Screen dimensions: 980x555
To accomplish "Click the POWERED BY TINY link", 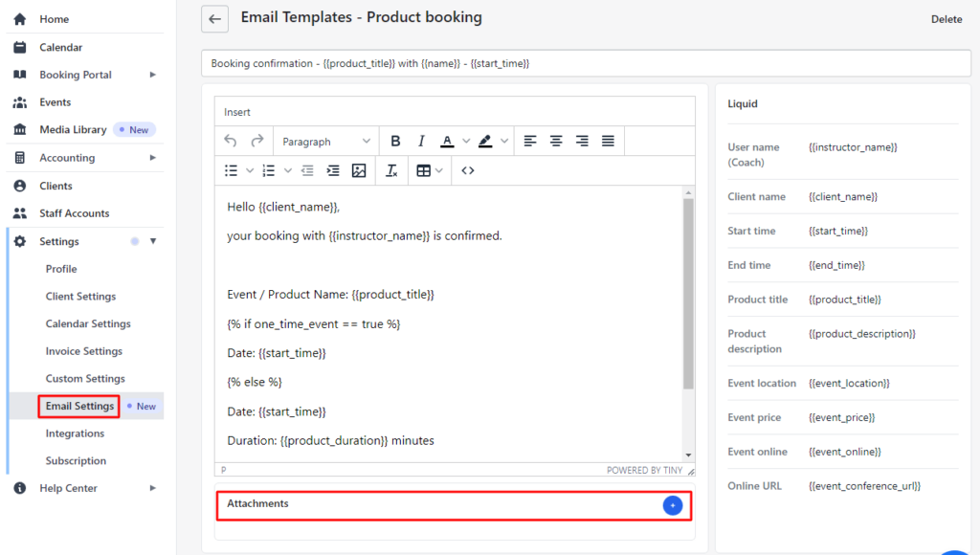I will coord(647,469).
